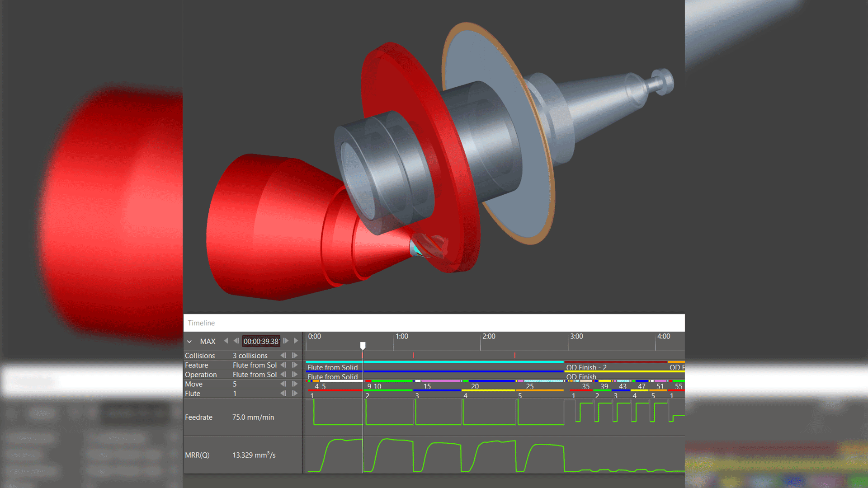
Task: Click 1:00 on the time ruler
Action: [402, 337]
